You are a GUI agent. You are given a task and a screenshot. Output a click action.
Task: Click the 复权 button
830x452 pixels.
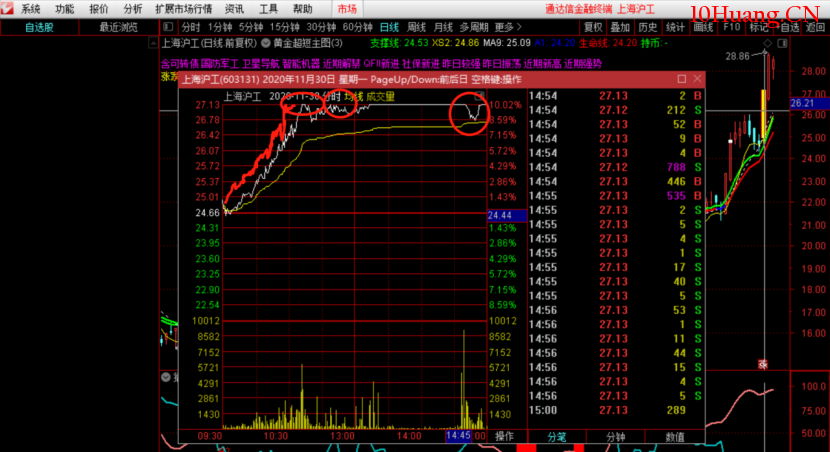(593, 27)
